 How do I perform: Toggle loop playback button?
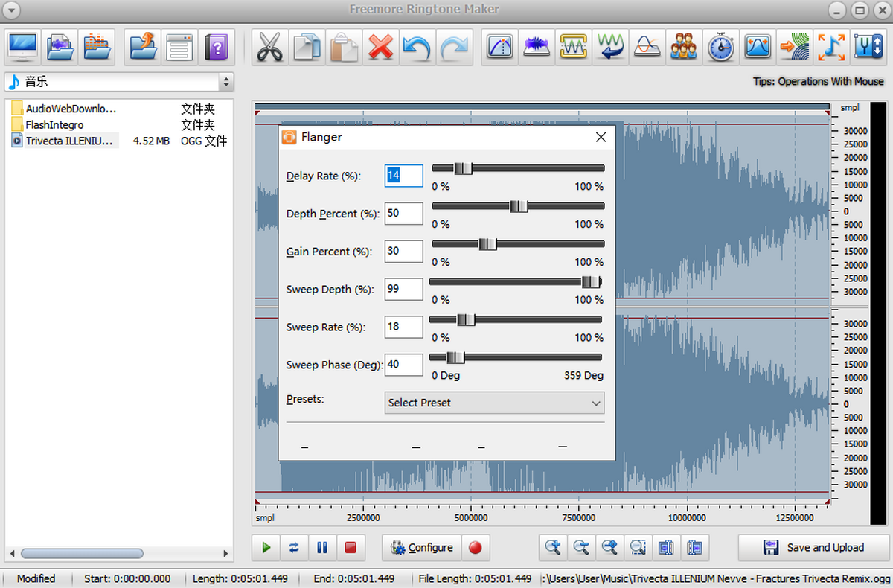tap(294, 547)
